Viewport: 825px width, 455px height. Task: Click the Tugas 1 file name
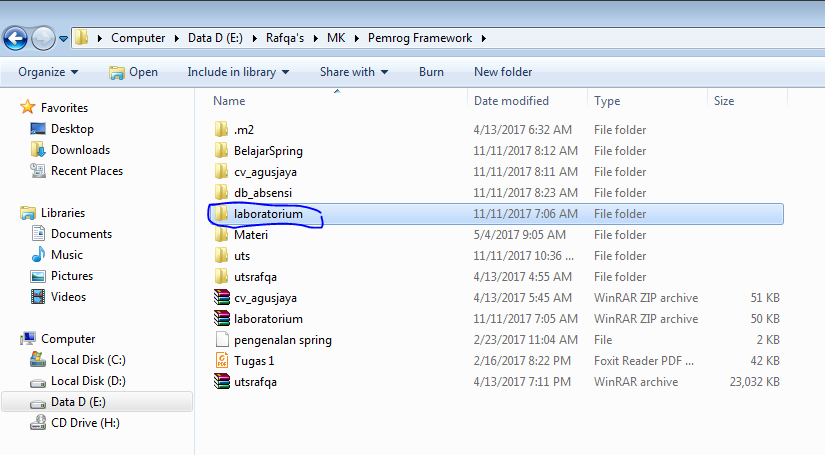tap(254, 361)
